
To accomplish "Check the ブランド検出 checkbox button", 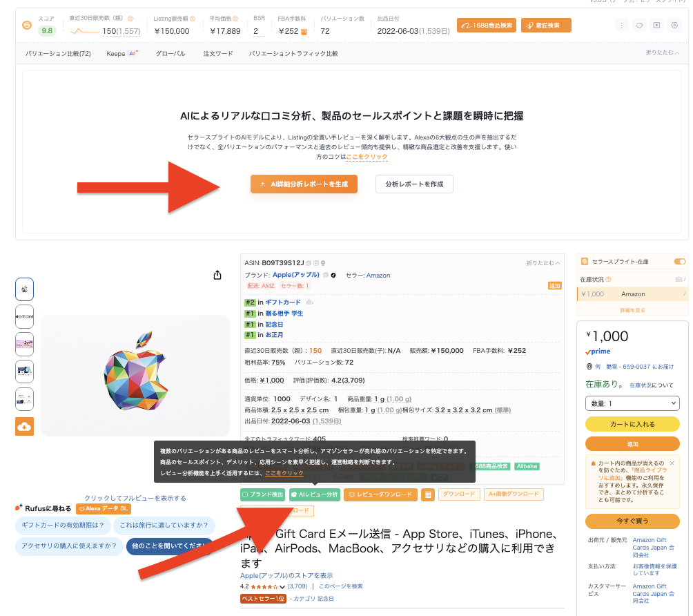I will (x=263, y=494).
